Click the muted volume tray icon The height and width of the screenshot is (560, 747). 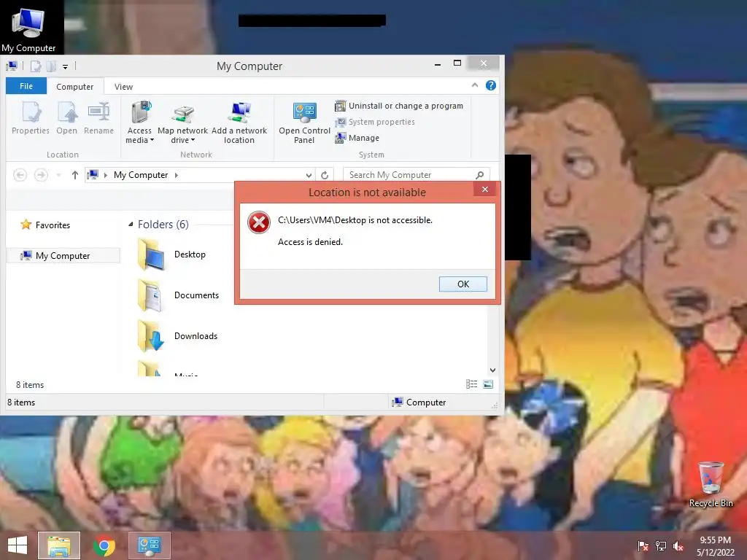[x=678, y=545]
